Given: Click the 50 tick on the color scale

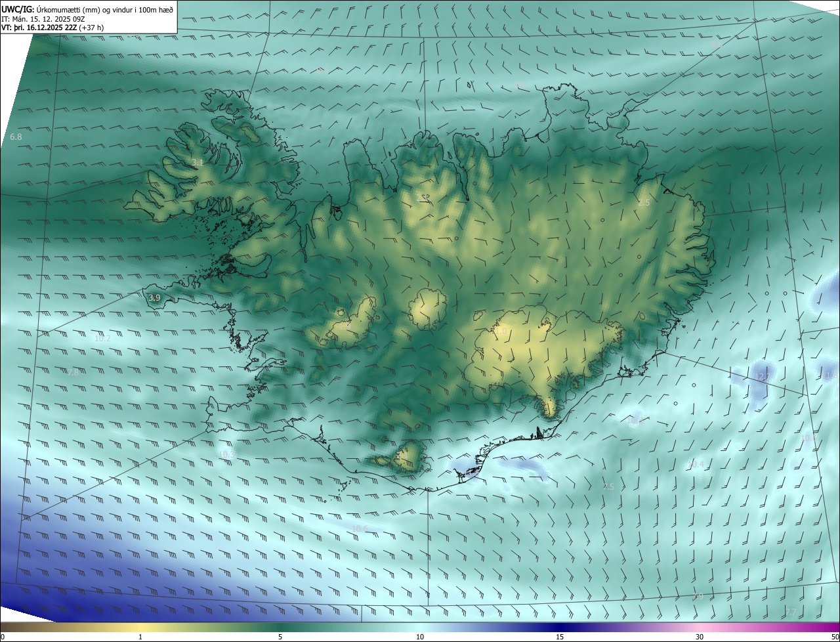Looking at the screenshot, I should click(835, 637).
